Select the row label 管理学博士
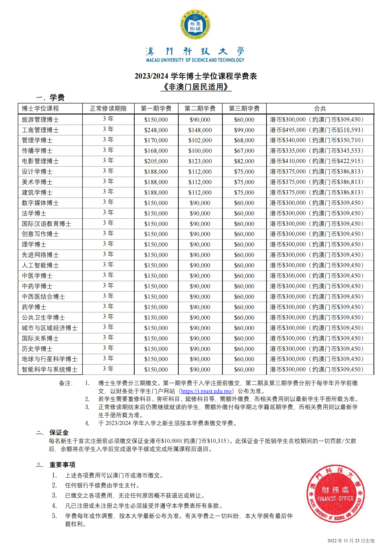This screenshot has height=555, width=392. pos(37,140)
